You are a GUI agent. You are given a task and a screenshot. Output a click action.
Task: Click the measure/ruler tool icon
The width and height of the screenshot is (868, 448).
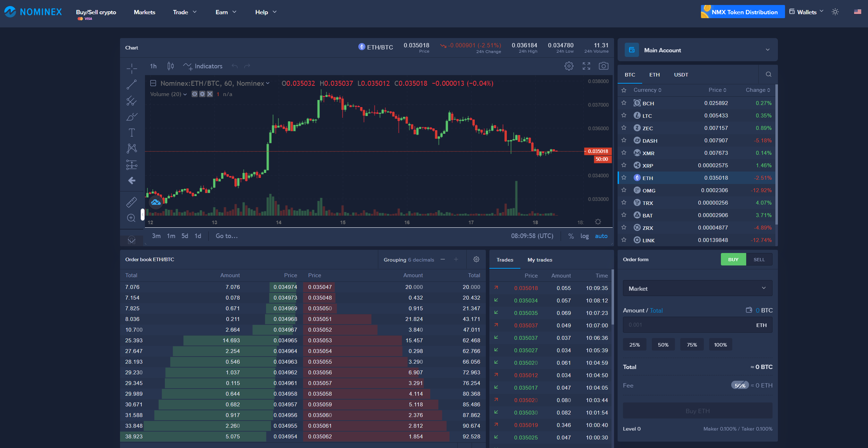tap(132, 201)
